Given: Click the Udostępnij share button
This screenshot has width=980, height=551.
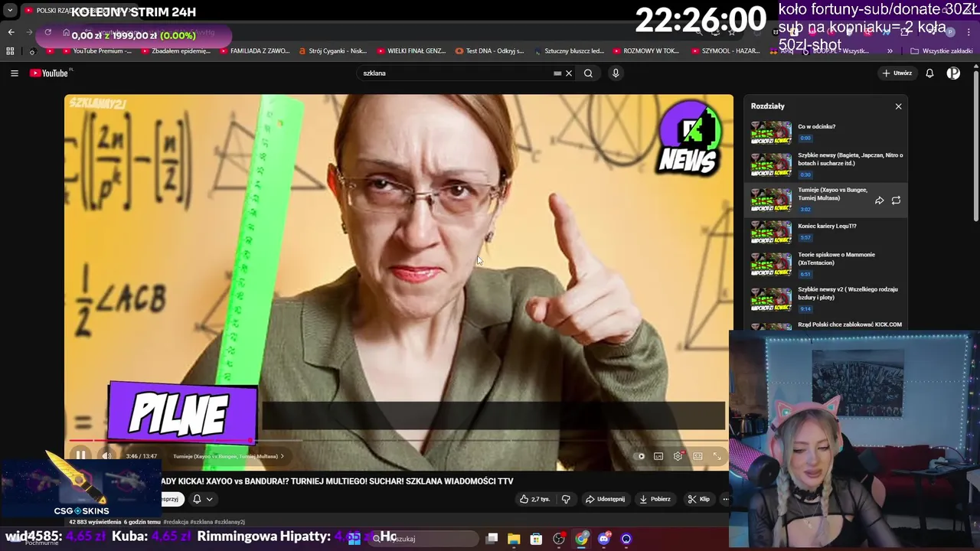Looking at the screenshot, I should [606, 499].
